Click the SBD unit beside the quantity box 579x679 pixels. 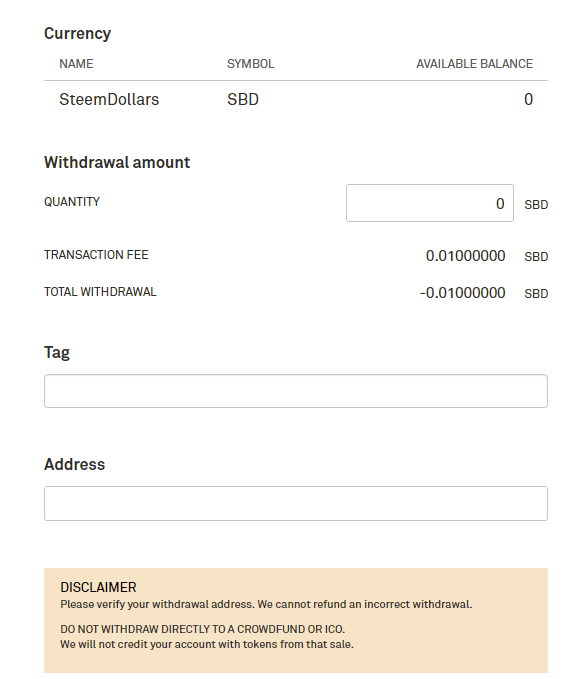point(536,205)
